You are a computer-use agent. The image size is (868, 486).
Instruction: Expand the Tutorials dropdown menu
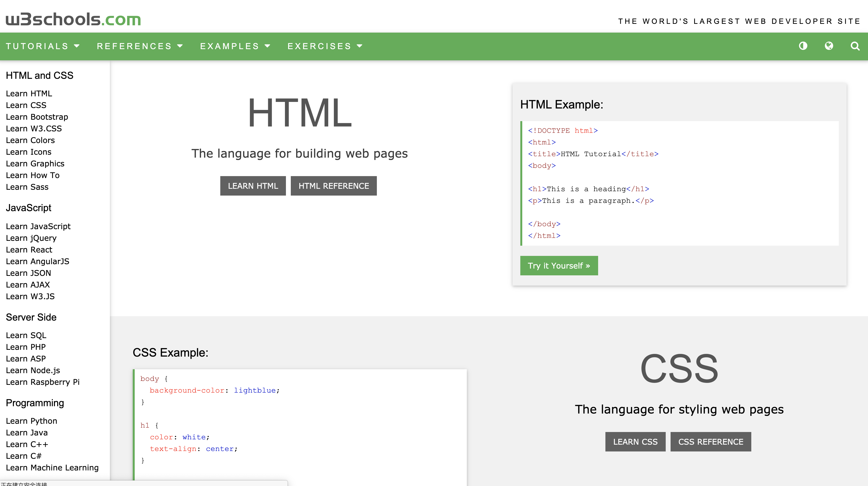pyautogui.click(x=43, y=46)
